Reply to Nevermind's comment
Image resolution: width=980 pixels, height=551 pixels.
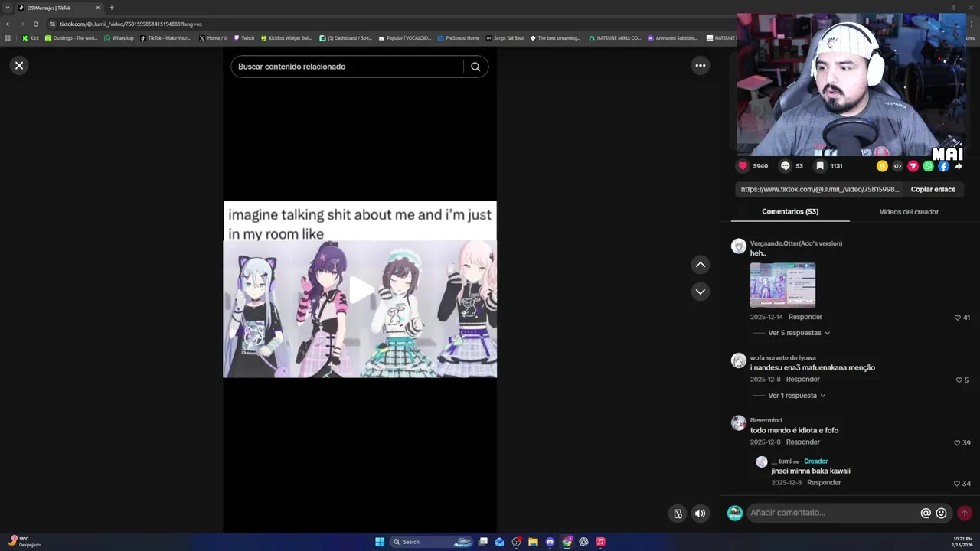click(x=802, y=442)
